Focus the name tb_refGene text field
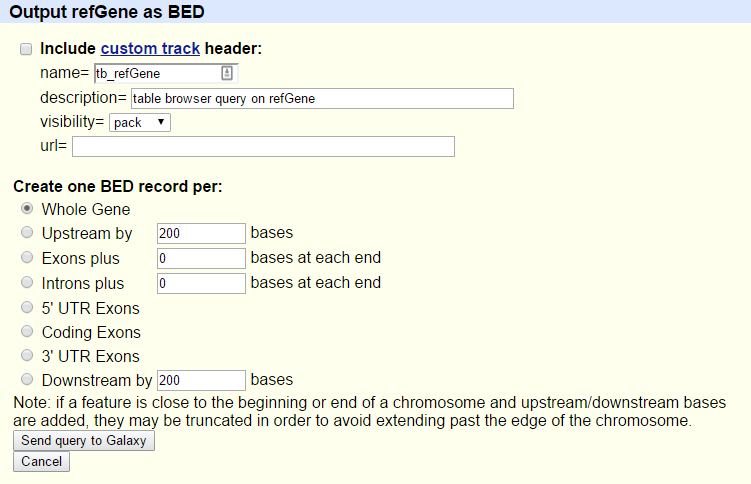 pyautogui.click(x=166, y=73)
